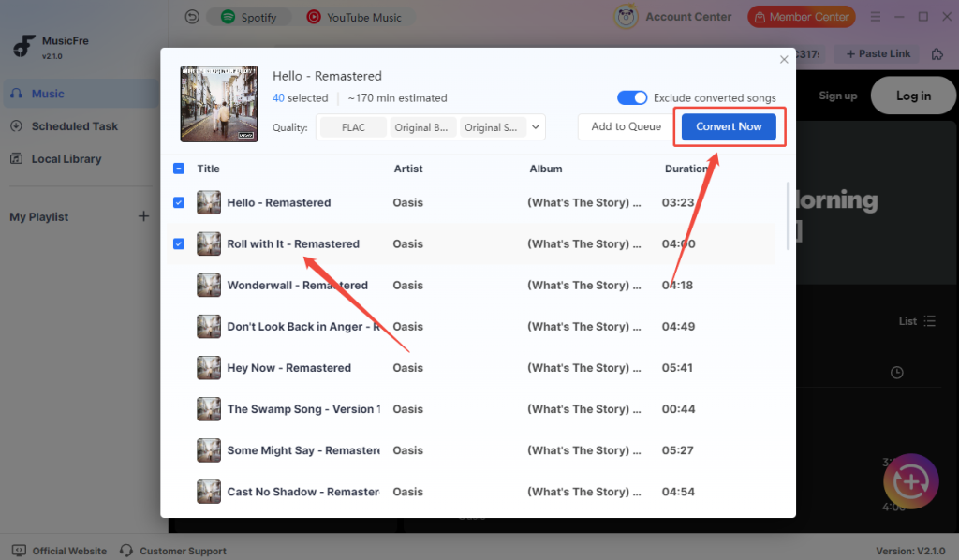Open Official Website link in status bar
Screen dimensions: 959x560
(59, 551)
